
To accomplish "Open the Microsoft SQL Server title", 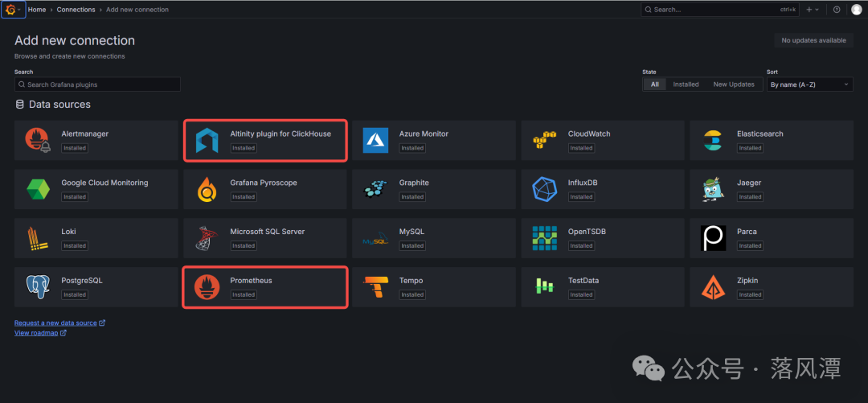I will [x=268, y=231].
